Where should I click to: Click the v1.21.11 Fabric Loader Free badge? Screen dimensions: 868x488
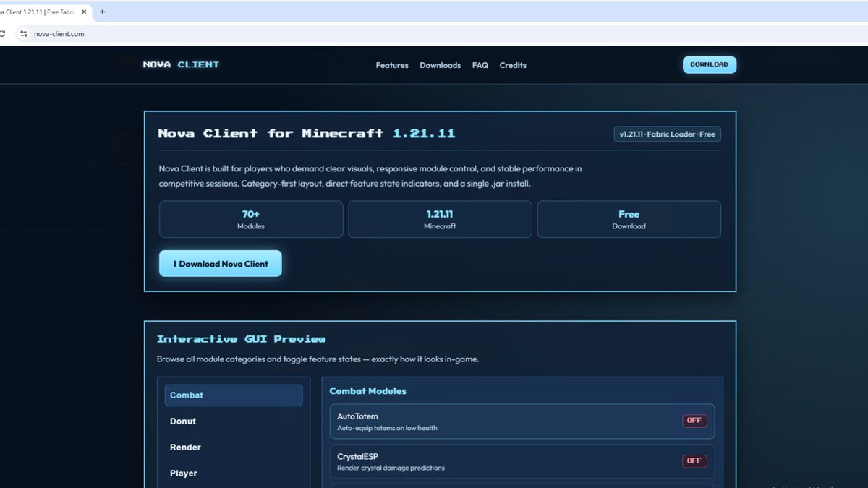(668, 134)
